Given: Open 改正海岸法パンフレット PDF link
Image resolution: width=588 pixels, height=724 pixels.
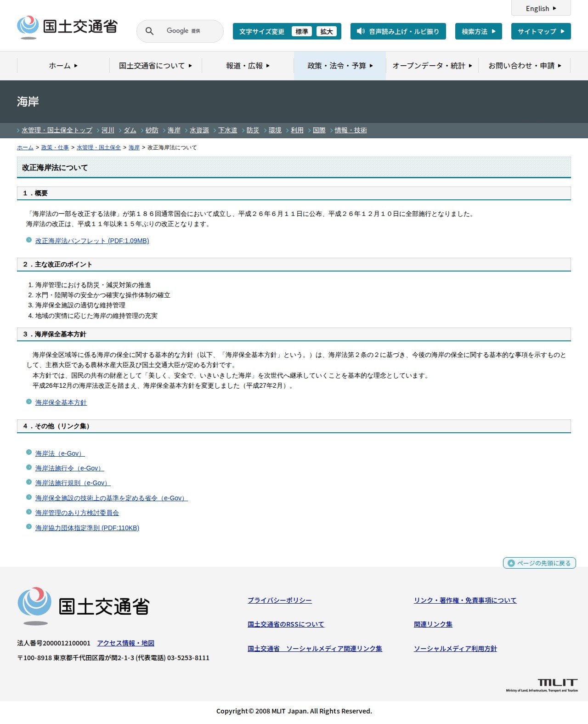Looking at the screenshot, I should (x=92, y=241).
